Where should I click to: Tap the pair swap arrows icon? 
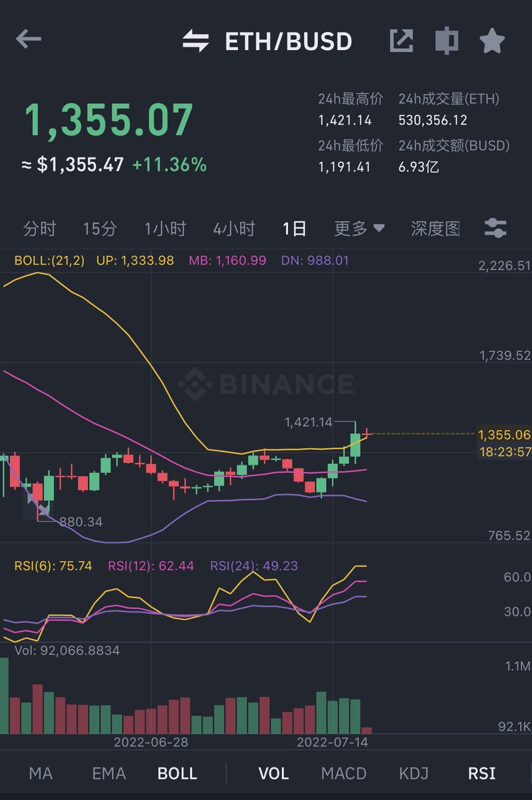[x=196, y=41]
